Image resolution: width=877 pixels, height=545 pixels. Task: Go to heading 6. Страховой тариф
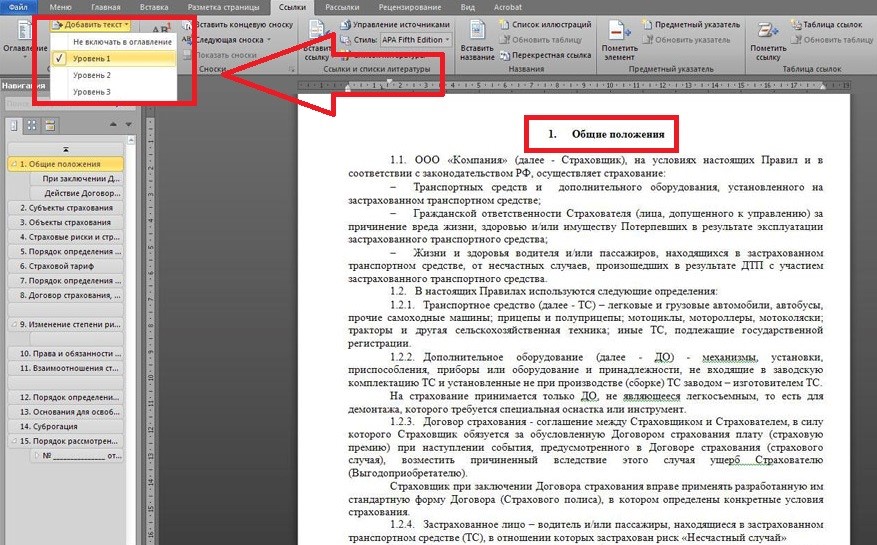point(65,266)
